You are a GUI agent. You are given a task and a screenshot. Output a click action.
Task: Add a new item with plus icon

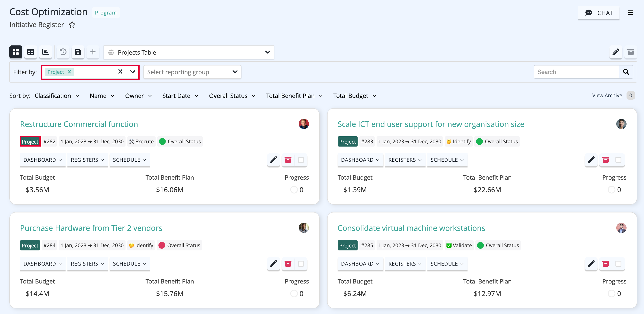point(93,52)
